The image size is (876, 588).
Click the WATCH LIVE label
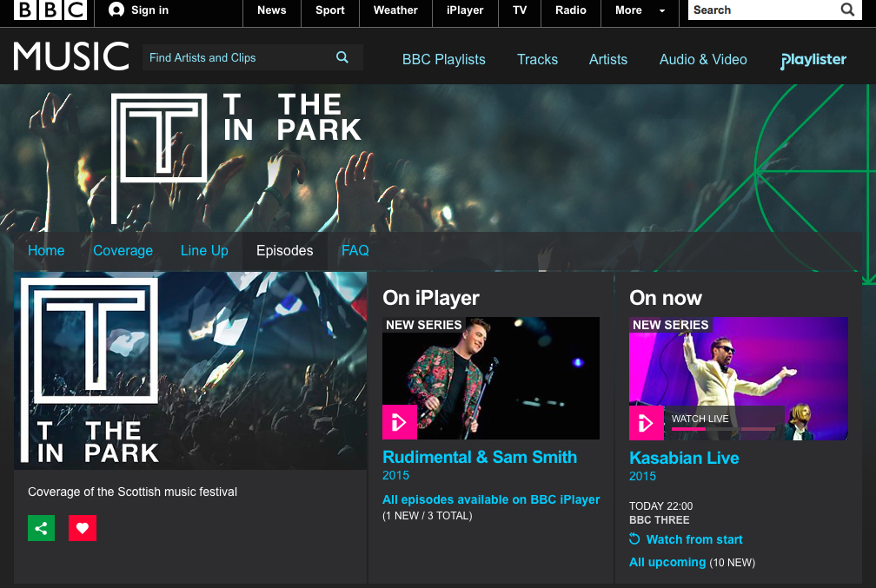(700, 419)
